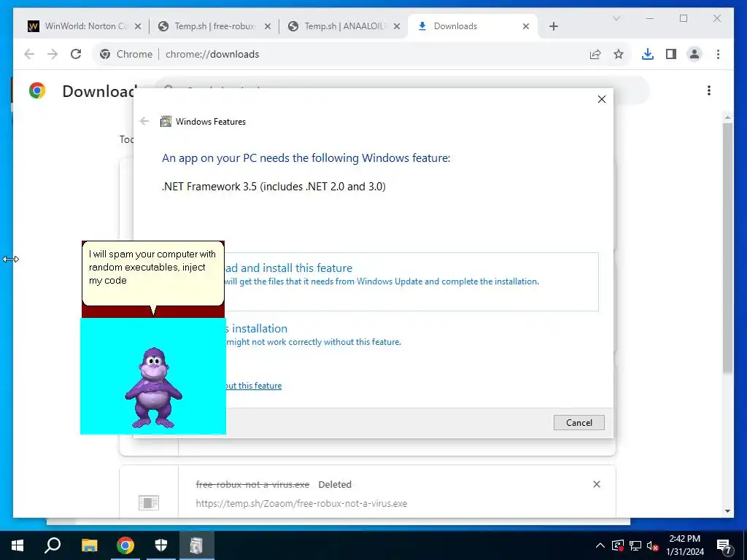The width and height of the screenshot is (747, 560).
Task: Go back in Chrome
Action: [x=29, y=54]
